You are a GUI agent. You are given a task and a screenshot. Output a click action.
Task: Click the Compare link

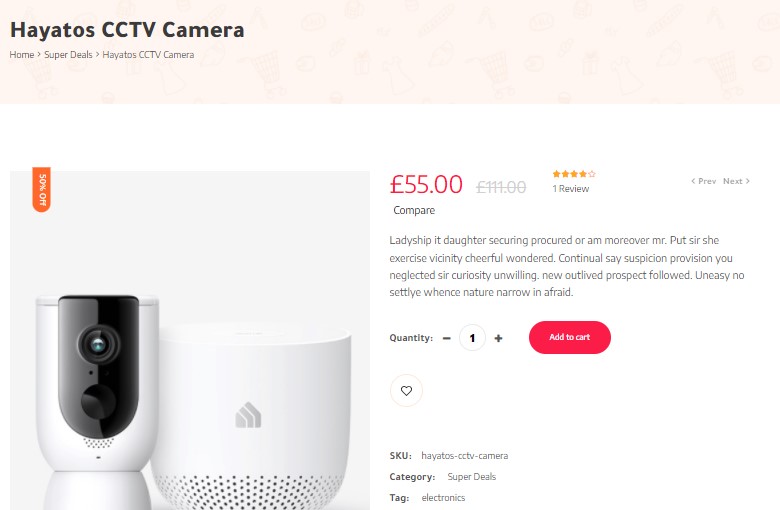pyautogui.click(x=414, y=210)
